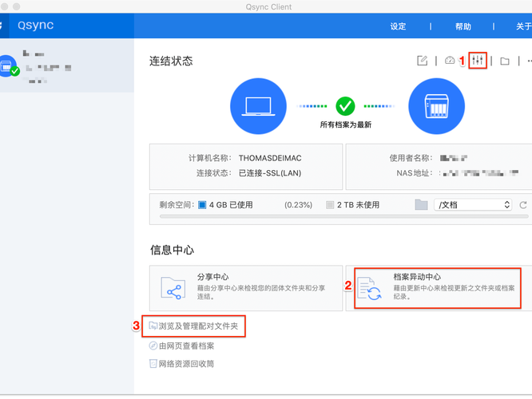Open 档案异动中心 card
532x399 pixels.
pos(438,288)
